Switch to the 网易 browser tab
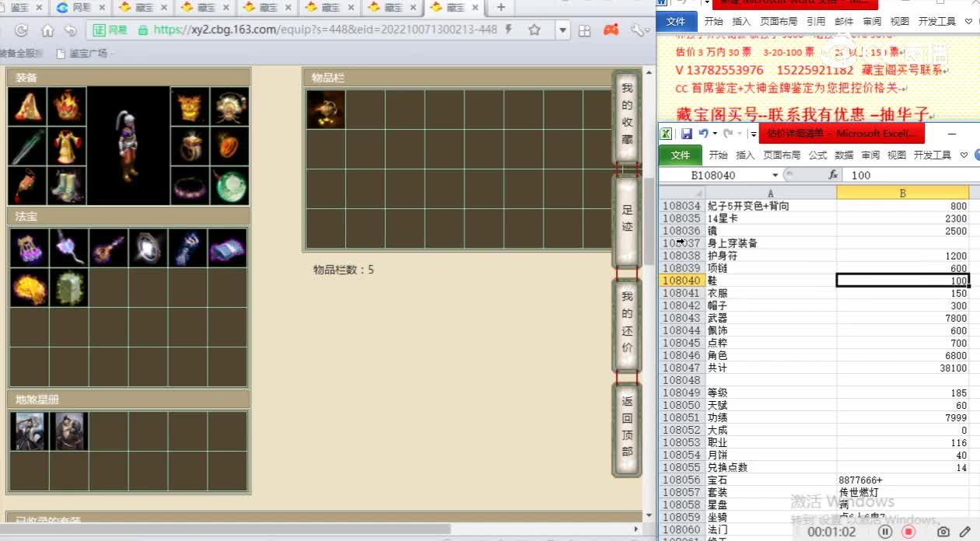The width and height of the screenshot is (980, 541). 82,8
